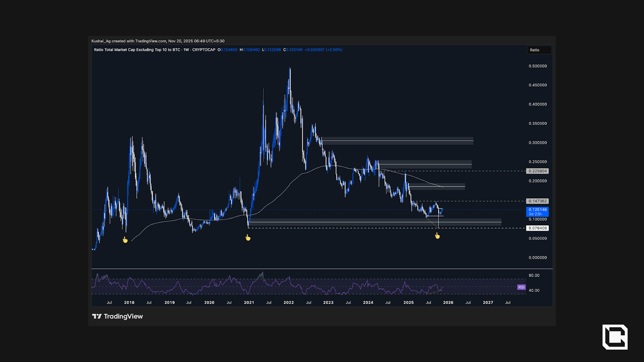
Task: Click 0.400000 on the price axis
Action: 538,104
